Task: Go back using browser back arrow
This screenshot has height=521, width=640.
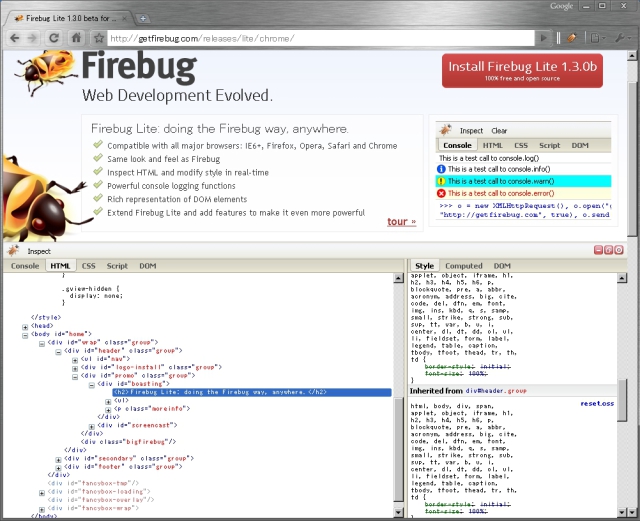Action: click(x=15, y=38)
